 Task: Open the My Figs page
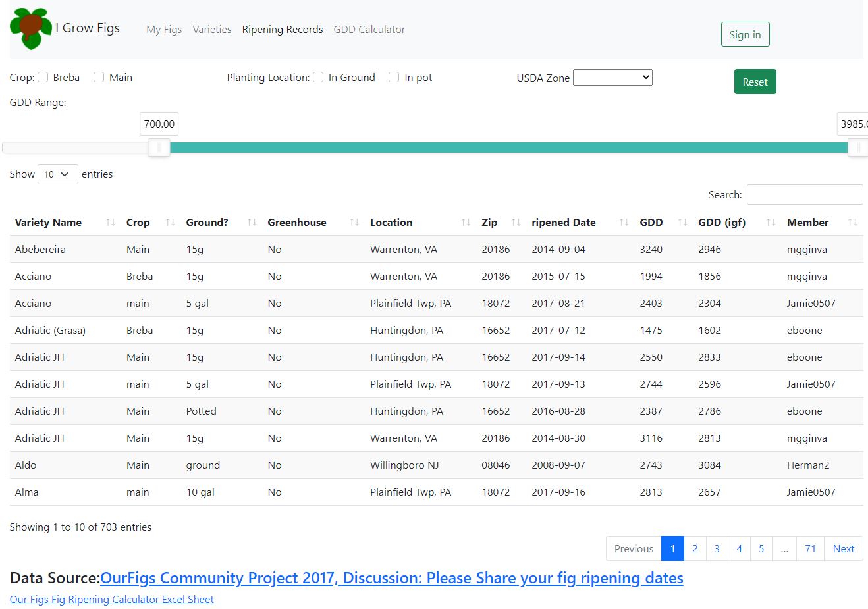[x=163, y=30]
